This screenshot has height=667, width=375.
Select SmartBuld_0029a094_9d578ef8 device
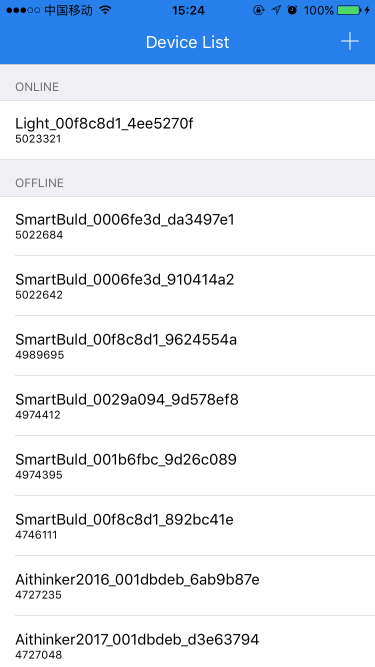pyautogui.click(x=188, y=406)
